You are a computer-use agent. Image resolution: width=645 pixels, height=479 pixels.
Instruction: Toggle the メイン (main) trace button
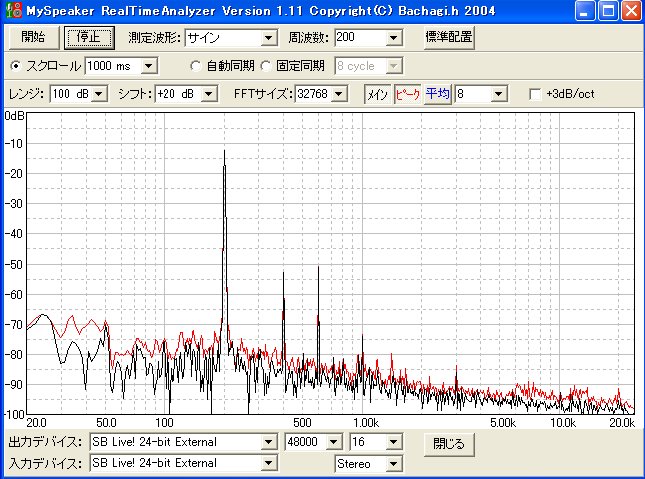pos(376,94)
